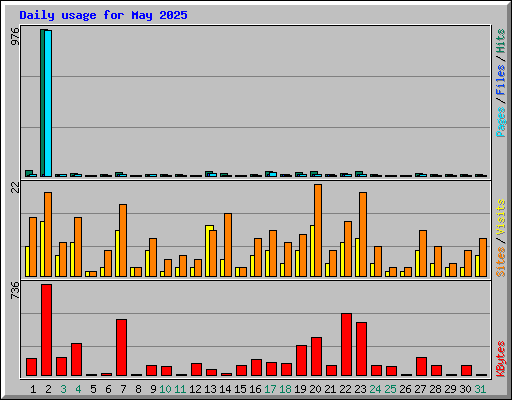Viewport: 512px width, 400px height.
Task: Select day '21' on the x-axis
Action: pos(330,389)
